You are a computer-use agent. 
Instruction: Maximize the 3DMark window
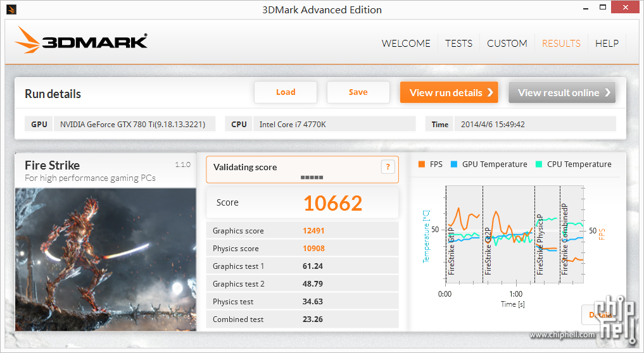pyautogui.click(x=603, y=8)
